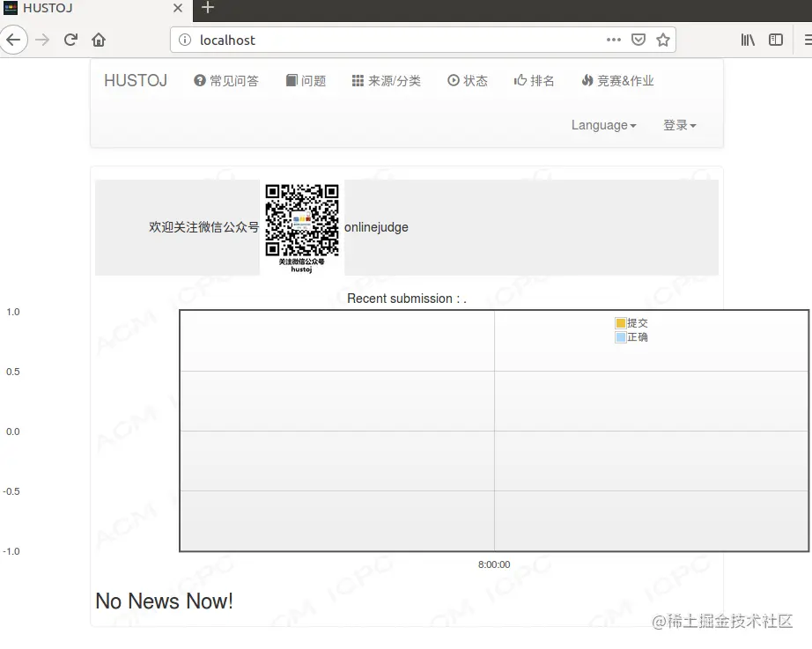Open a new tab with plus button
Image resolution: width=812 pixels, height=649 pixels.
(x=208, y=8)
